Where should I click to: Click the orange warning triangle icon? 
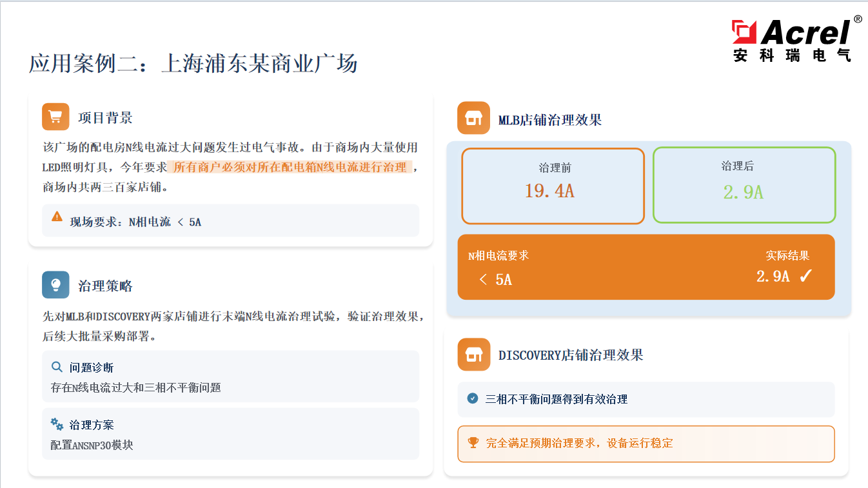pyautogui.click(x=57, y=217)
